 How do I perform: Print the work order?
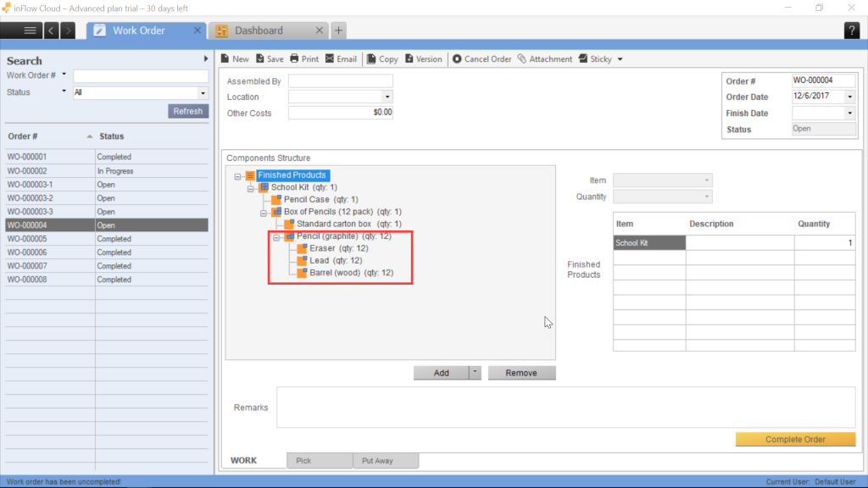(x=304, y=59)
